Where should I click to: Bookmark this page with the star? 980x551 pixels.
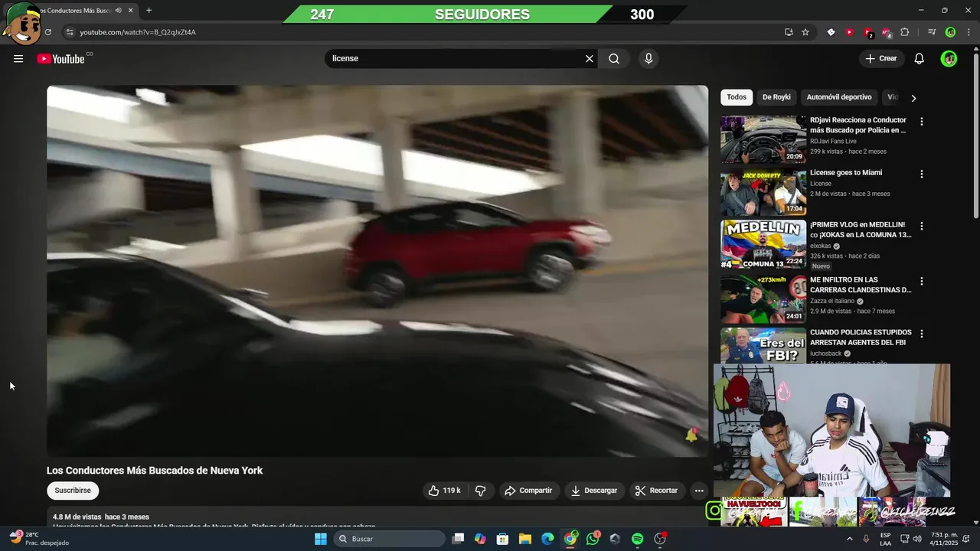[805, 32]
